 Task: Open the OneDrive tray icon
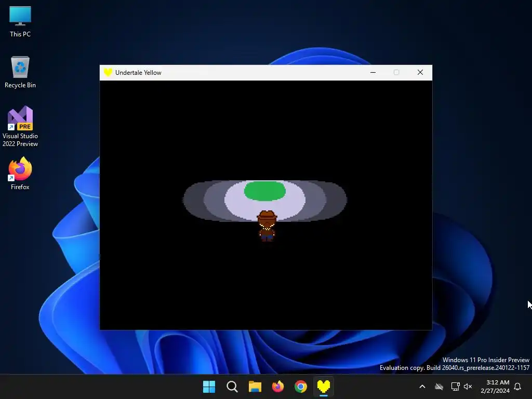pyautogui.click(x=439, y=387)
